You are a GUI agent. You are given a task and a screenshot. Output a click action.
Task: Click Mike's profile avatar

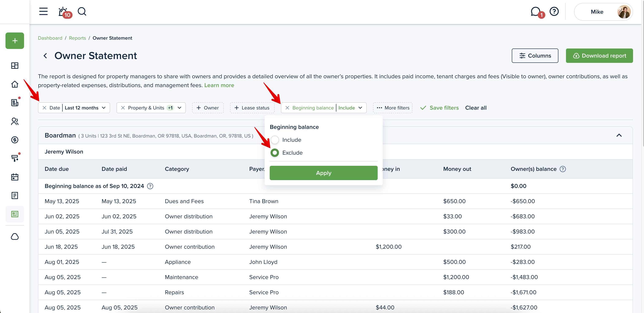coord(624,12)
